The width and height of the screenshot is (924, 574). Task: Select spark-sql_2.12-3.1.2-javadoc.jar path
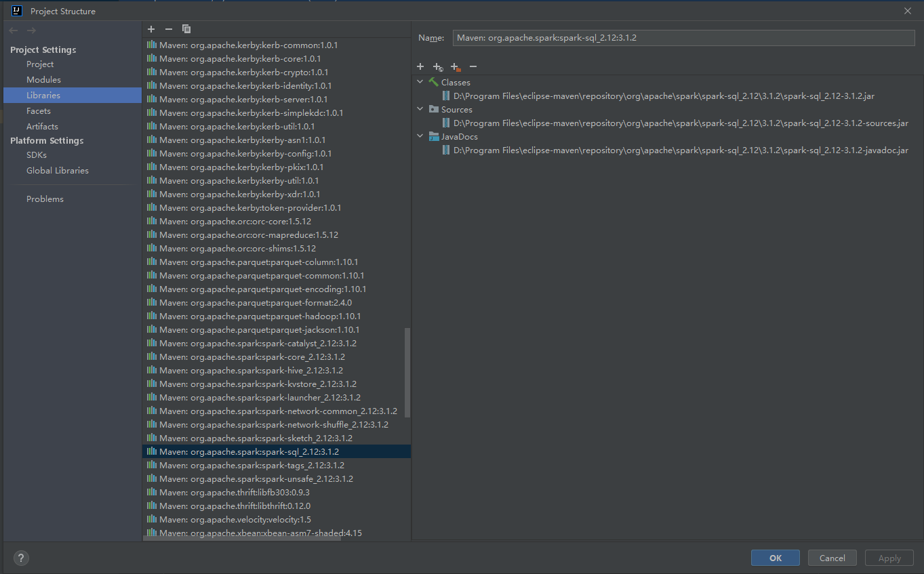click(681, 150)
